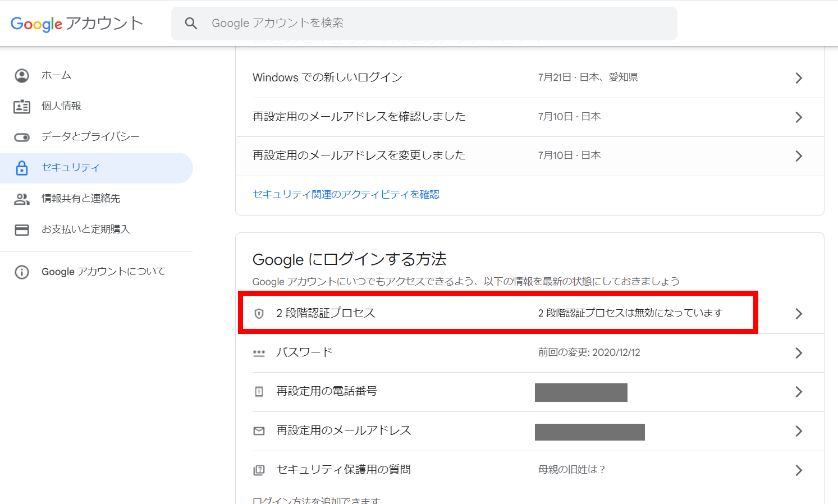Screen dimensions: 838x504
Task: Click the shield icon beside 2 段階認証プロセス
Action: (x=259, y=314)
